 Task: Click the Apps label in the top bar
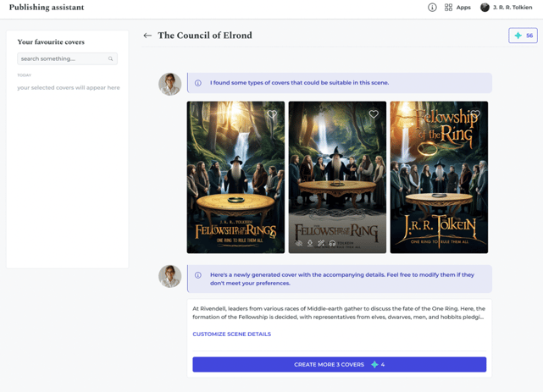click(463, 8)
